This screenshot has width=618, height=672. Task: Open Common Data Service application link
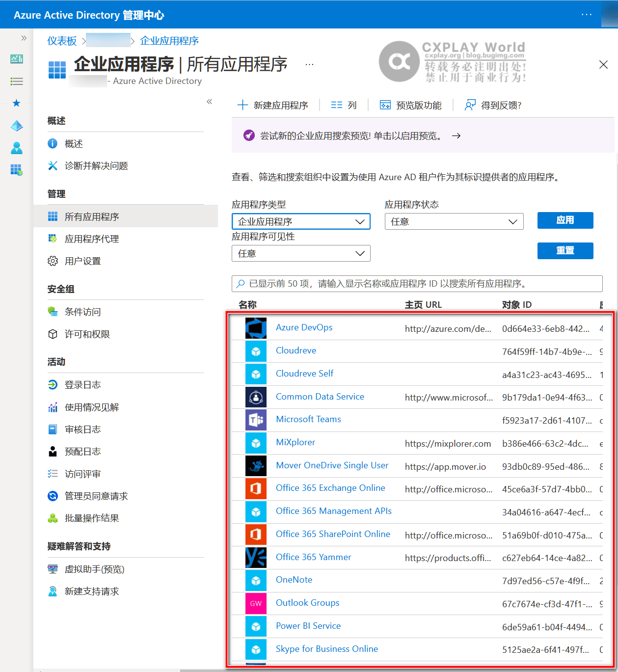pyautogui.click(x=320, y=397)
